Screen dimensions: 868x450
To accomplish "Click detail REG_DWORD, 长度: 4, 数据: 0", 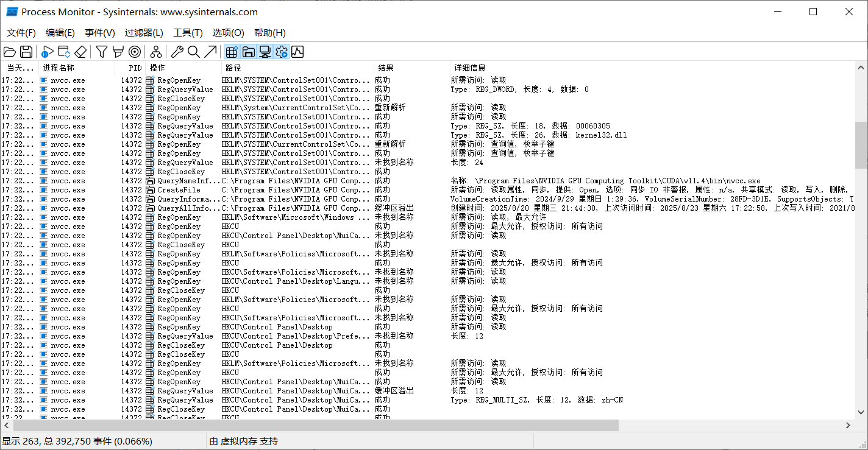I will tap(519, 90).
